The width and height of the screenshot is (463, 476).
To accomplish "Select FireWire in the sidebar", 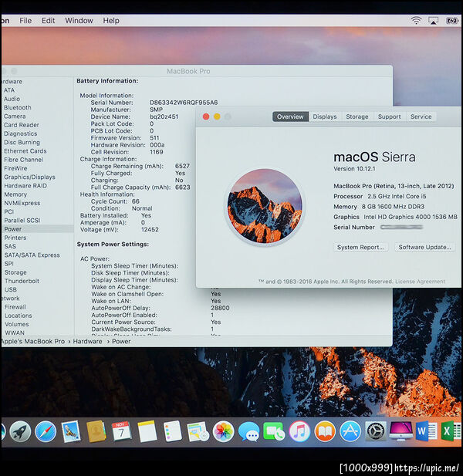I will (15, 168).
